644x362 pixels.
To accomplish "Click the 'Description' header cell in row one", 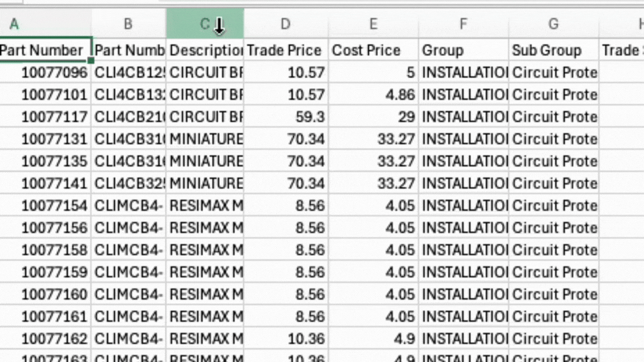I will tap(205, 50).
